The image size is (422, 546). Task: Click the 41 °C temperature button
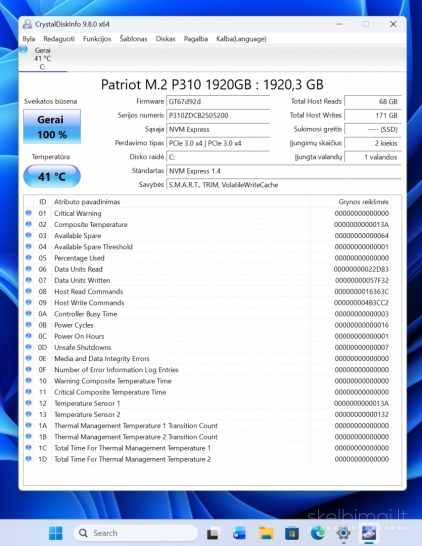tap(52, 176)
